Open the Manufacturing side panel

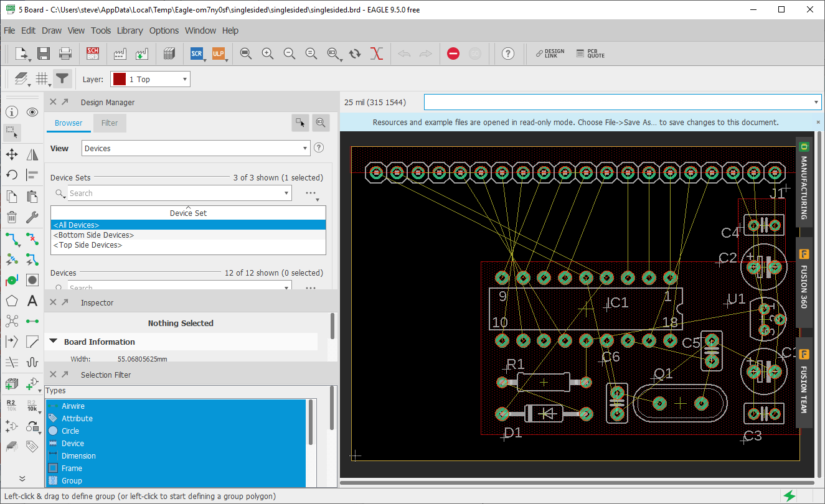[804, 183]
